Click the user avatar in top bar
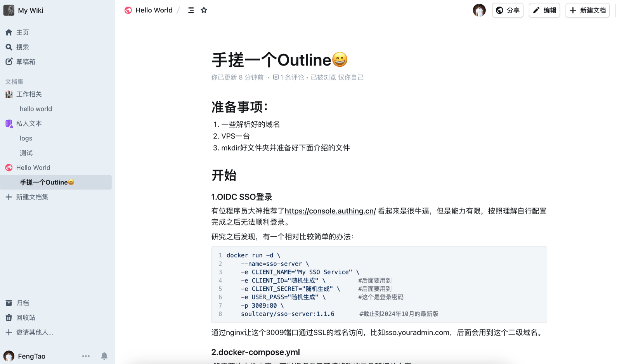 pos(479,10)
